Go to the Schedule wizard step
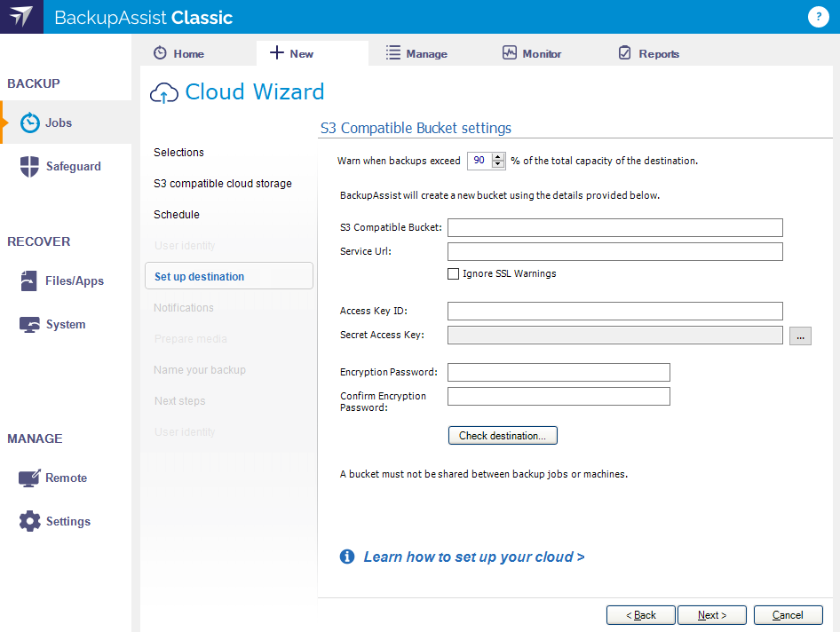 click(177, 214)
